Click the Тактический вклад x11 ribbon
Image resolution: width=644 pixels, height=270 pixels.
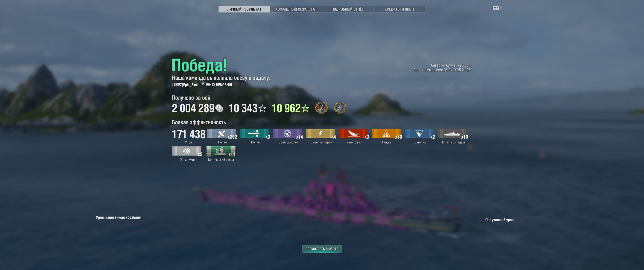point(221,151)
